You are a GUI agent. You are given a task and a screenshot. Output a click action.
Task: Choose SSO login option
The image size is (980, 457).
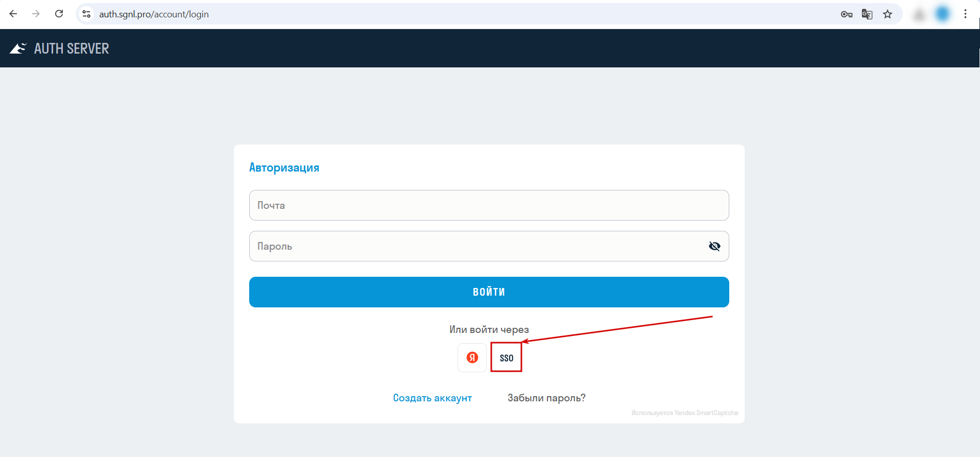(506, 357)
